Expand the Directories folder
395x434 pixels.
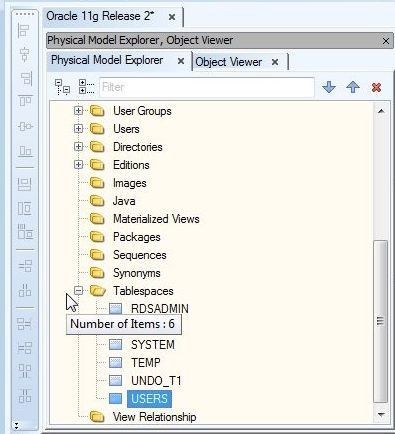click(x=78, y=146)
